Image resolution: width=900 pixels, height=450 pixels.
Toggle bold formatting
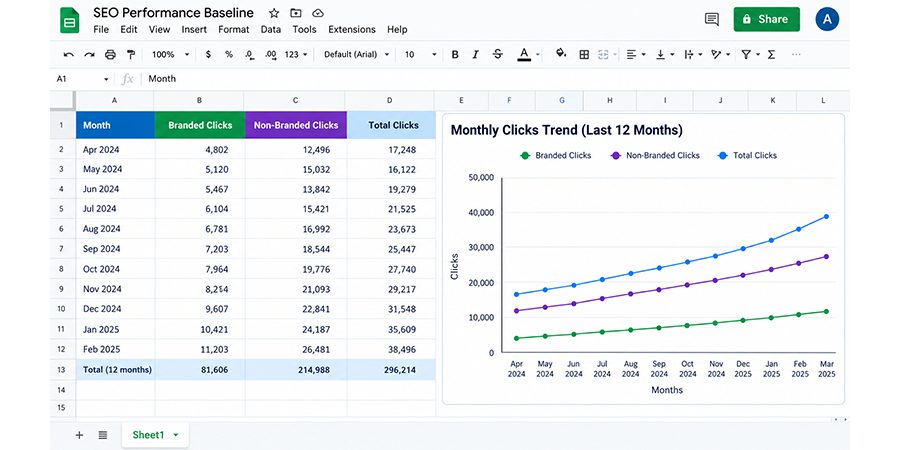click(455, 55)
